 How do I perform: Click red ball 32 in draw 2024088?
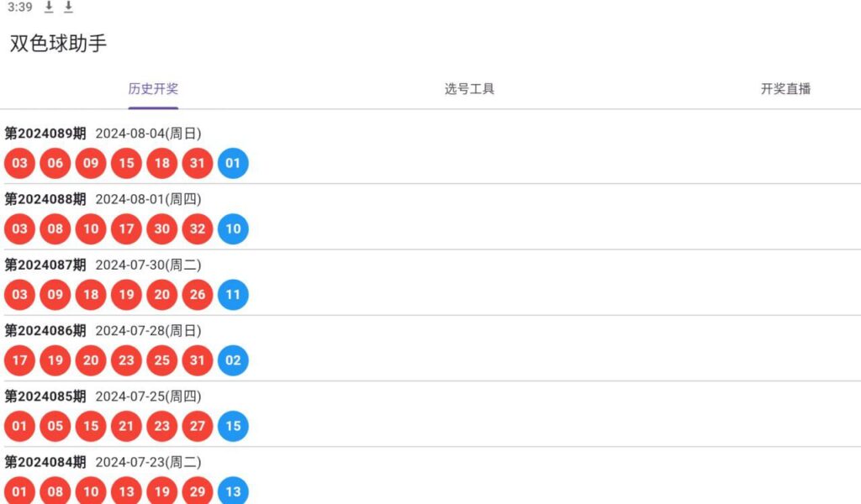(197, 228)
